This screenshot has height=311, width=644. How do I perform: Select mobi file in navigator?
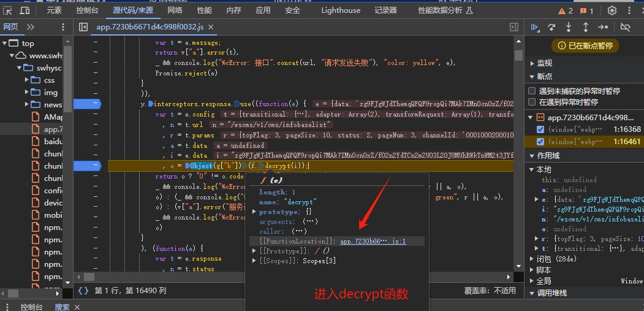click(47, 215)
